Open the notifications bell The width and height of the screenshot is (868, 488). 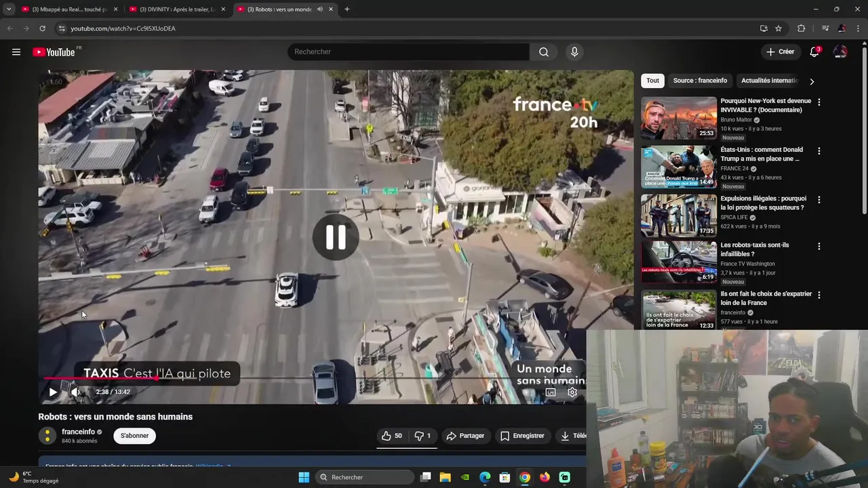(x=814, y=52)
